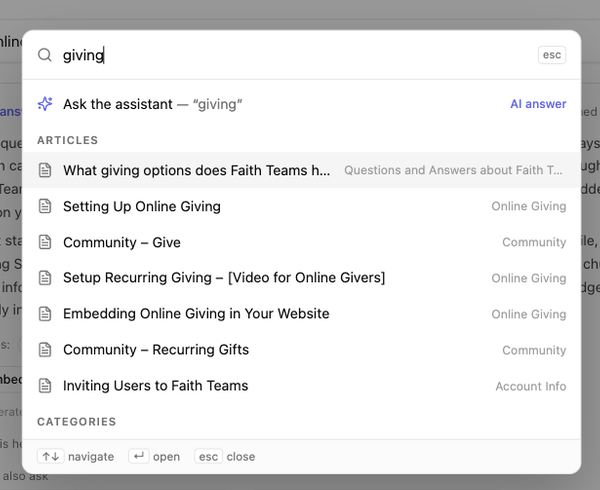
Task: Click the esc close hint in footer
Action: pos(208,456)
